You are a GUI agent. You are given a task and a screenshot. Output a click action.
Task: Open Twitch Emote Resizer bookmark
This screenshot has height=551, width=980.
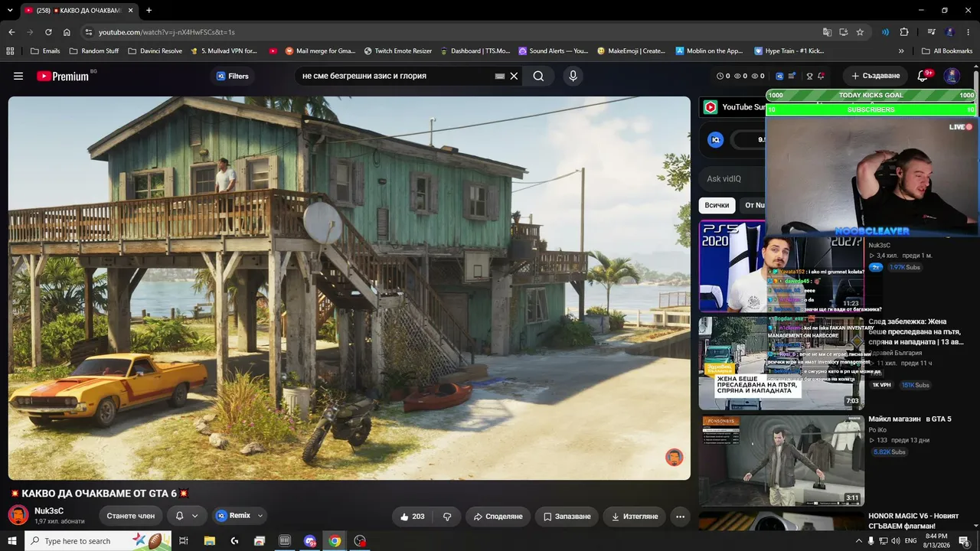[x=398, y=51]
